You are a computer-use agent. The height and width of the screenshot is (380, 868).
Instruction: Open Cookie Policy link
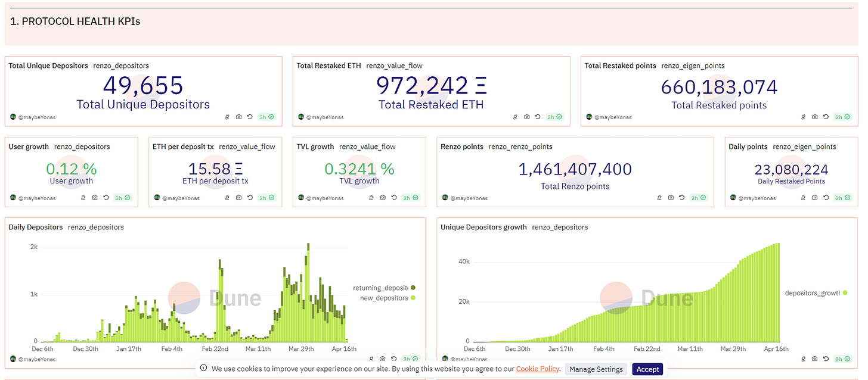538,369
